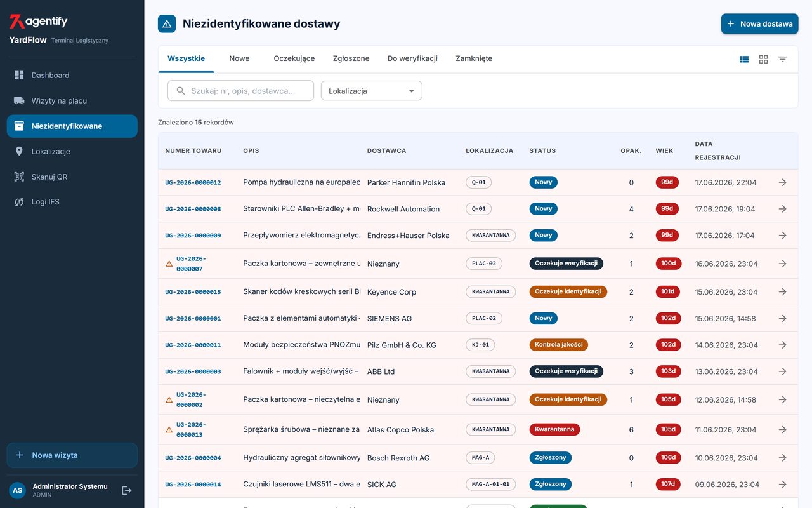Click the Kwarantanna status badge in Atlas Copco row
The height and width of the screenshot is (508, 812).
tap(554, 429)
